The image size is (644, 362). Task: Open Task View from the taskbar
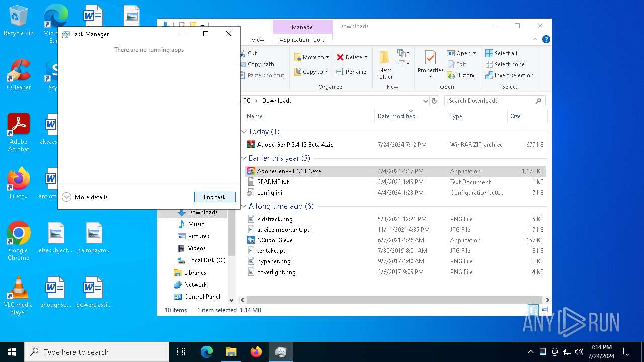click(181, 352)
